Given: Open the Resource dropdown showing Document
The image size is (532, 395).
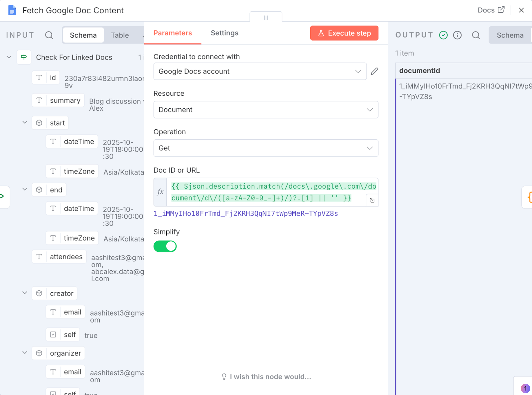Looking at the screenshot, I should click(266, 110).
